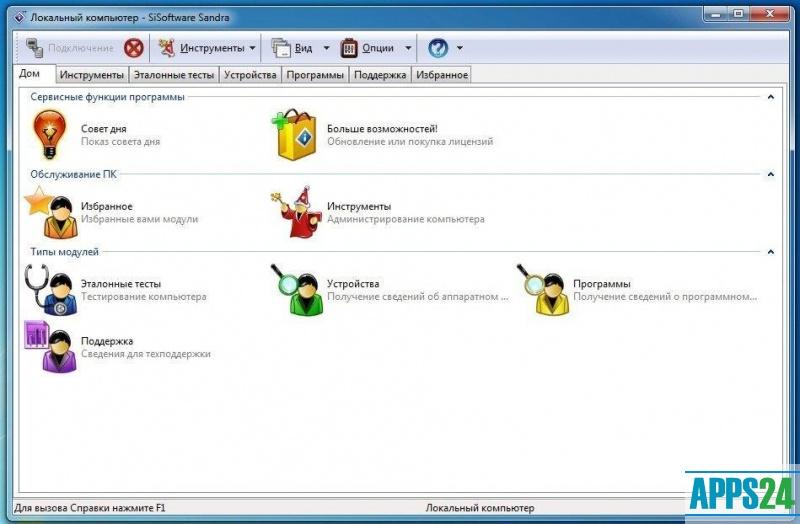Viewport: 800px width, 524px height.
Task: Click the Обслуживание ПК section heading
Action: click(x=73, y=174)
